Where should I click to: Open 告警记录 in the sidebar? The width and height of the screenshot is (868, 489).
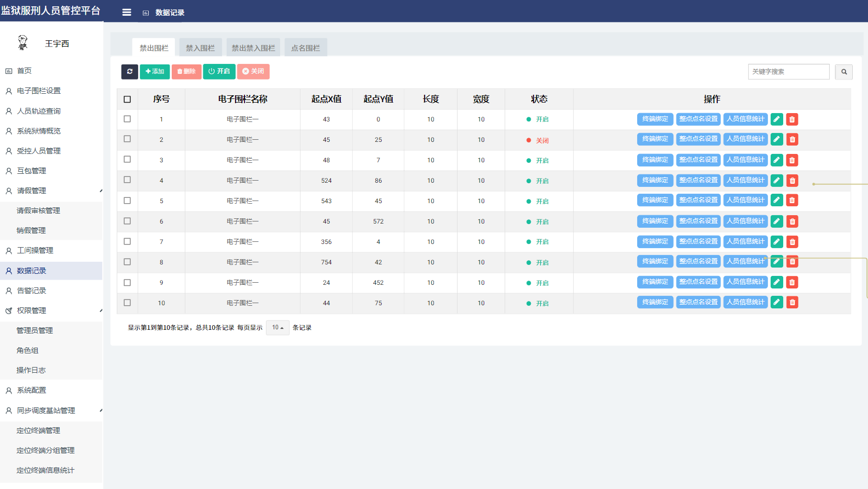click(x=31, y=291)
